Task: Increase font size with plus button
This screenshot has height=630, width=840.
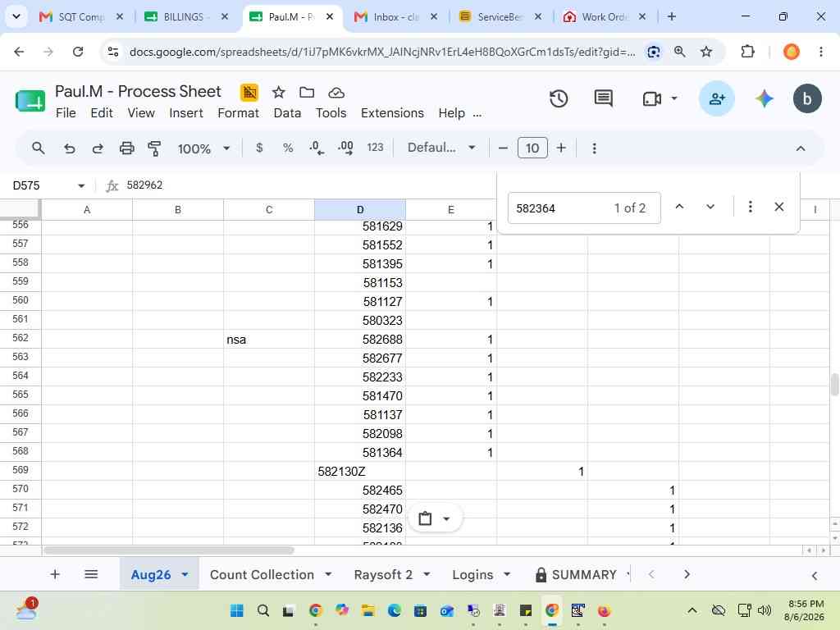Action: (x=561, y=148)
